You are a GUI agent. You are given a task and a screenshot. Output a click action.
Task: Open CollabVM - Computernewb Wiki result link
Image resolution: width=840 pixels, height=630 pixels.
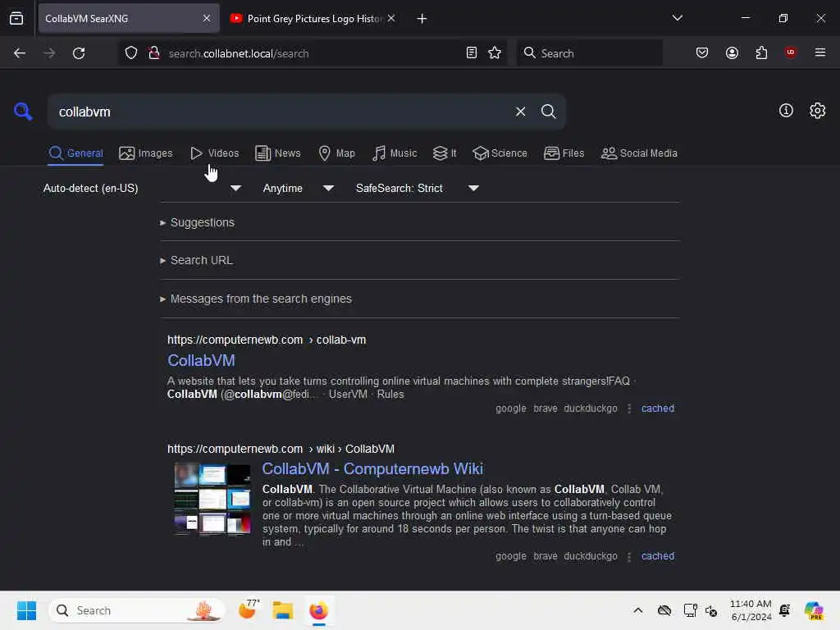[372, 468]
